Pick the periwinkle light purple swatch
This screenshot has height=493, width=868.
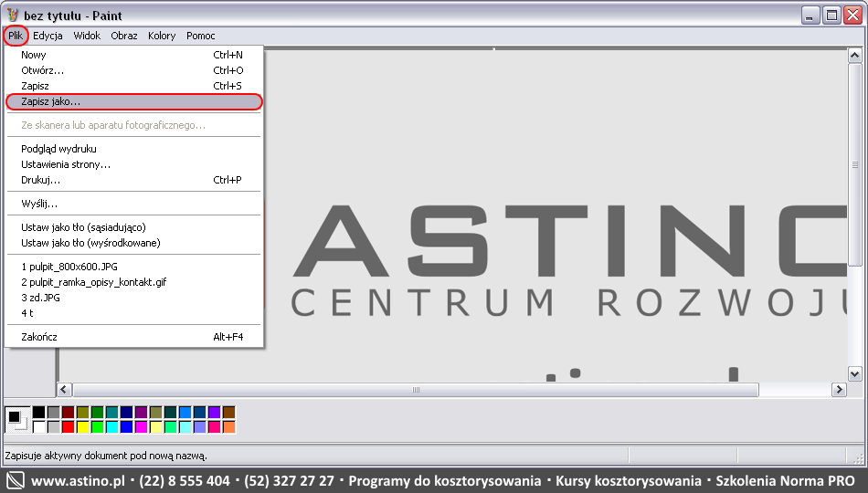(199, 426)
